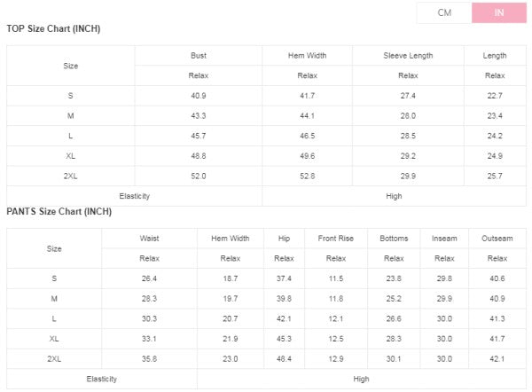Image resolution: width=532 pixels, height=392 pixels.
Task: Click the PANTS Size Chart (INCH) heading
Action: click(x=59, y=212)
